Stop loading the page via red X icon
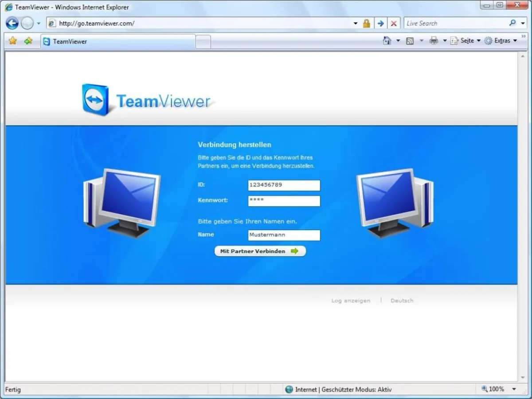Screen dimensions: 532x399 [394, 23]
